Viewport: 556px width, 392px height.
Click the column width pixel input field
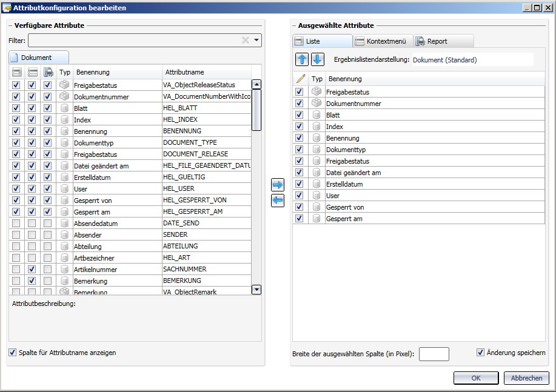pyautogui.click(x=434, y=354)
